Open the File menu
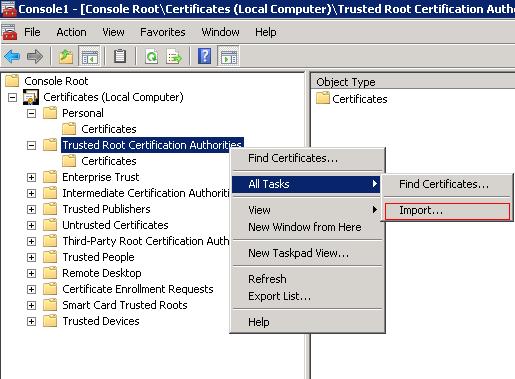 tap(32, 32)
